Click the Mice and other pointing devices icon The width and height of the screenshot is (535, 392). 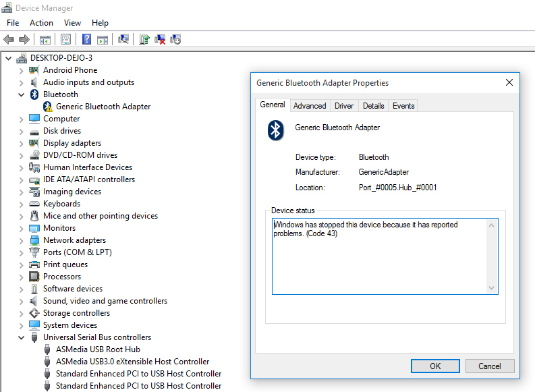[34, 216]
